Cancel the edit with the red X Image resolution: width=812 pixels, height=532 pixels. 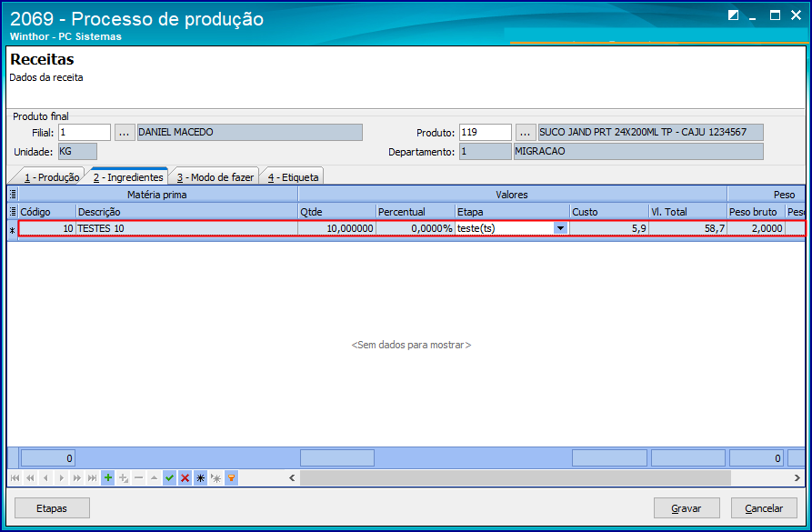pos(185,477)
